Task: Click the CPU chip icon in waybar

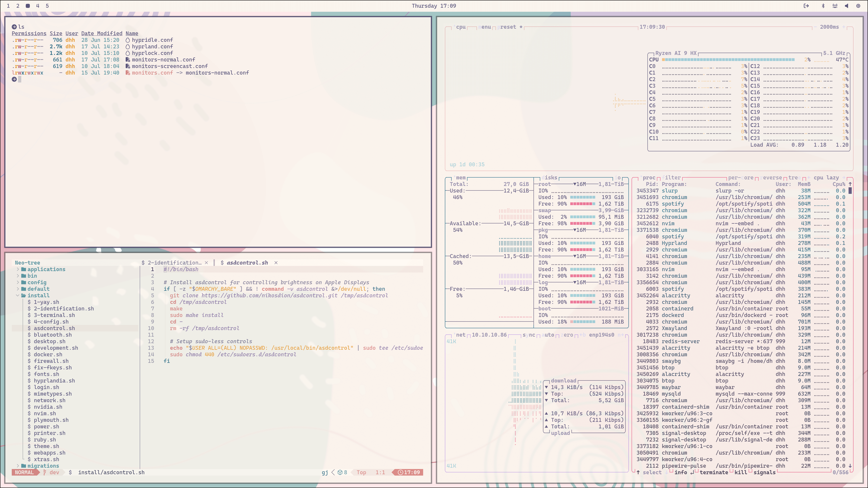Action: click(x=858, y=6)
